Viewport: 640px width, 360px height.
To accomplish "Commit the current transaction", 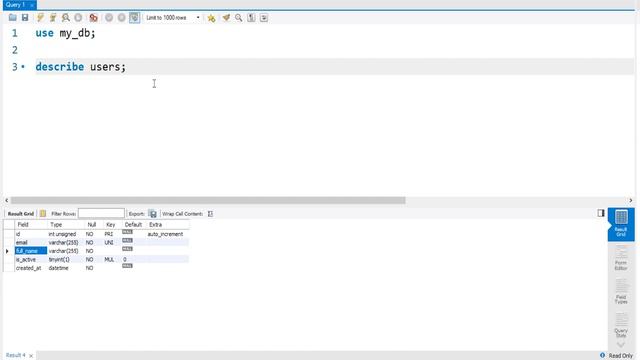I will coord(109,18).
